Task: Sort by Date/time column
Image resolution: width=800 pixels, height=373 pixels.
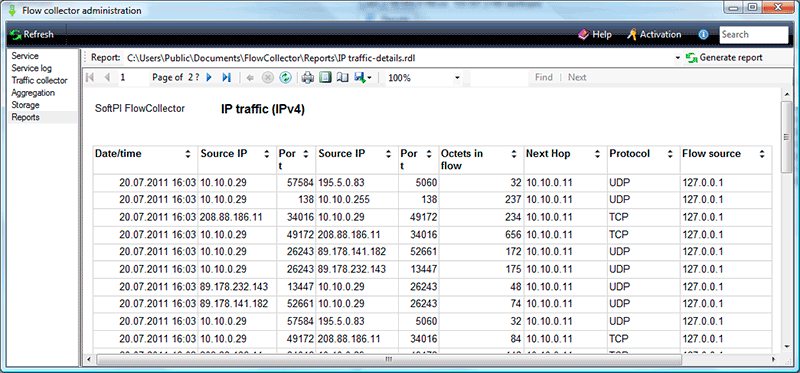Action: [188, 154]
